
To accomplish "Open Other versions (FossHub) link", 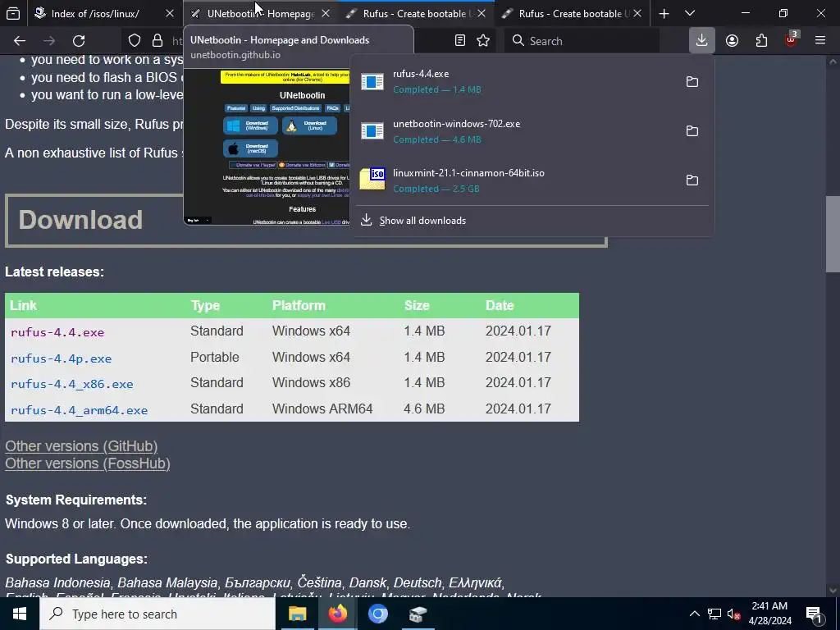I will click(x=87, y=463).
